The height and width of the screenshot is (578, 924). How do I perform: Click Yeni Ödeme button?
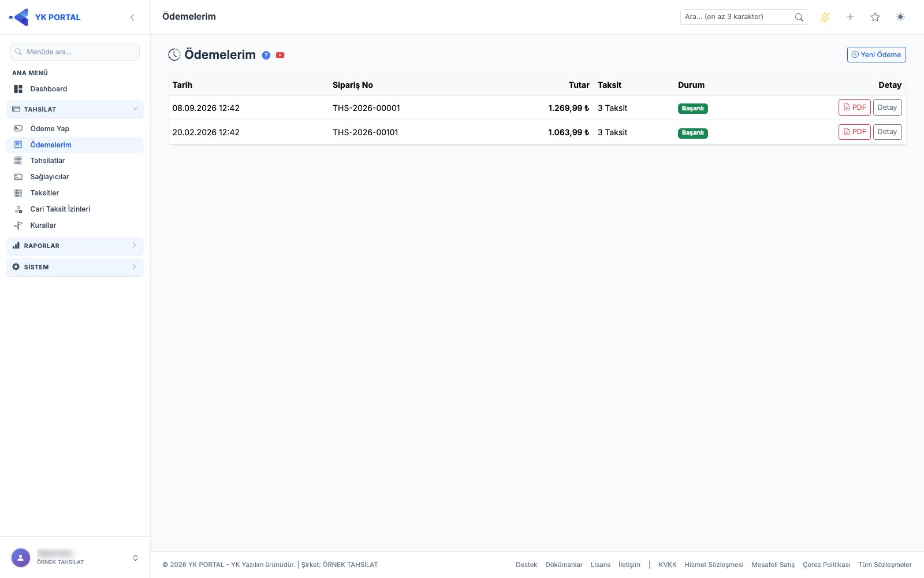(876, 54)
